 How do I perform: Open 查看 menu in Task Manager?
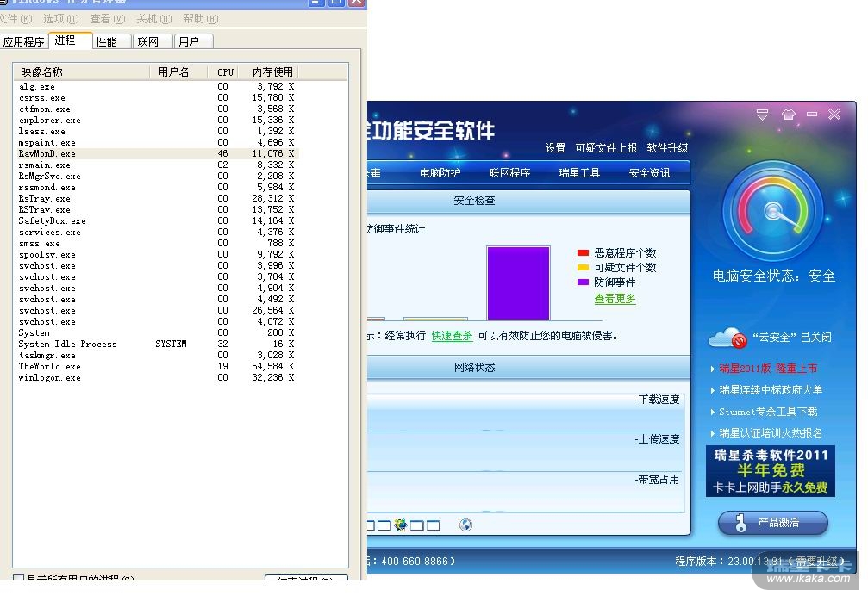click(x=108, y=19)
